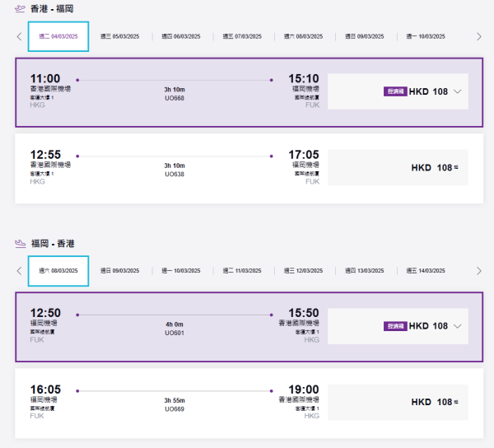Select the 12:55 UO638 outbound flight
Viewport: 494px width, 448px height.
click(173, 168)
